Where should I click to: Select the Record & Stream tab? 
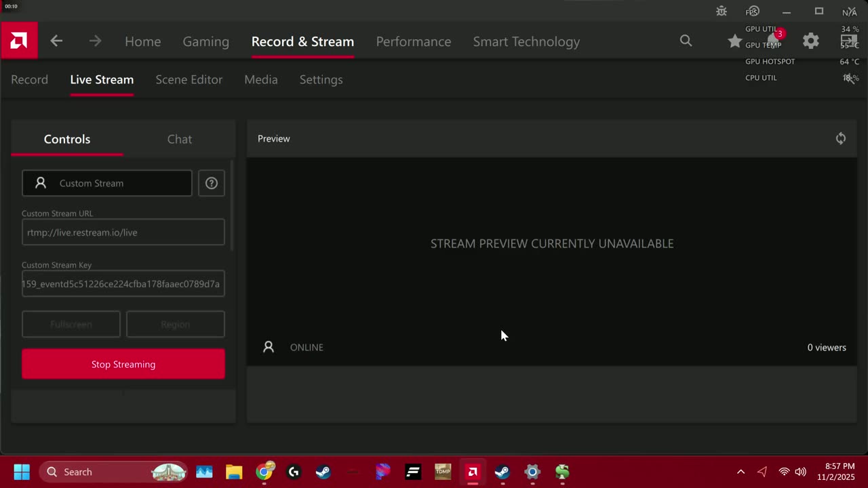(x=302, y=41)
